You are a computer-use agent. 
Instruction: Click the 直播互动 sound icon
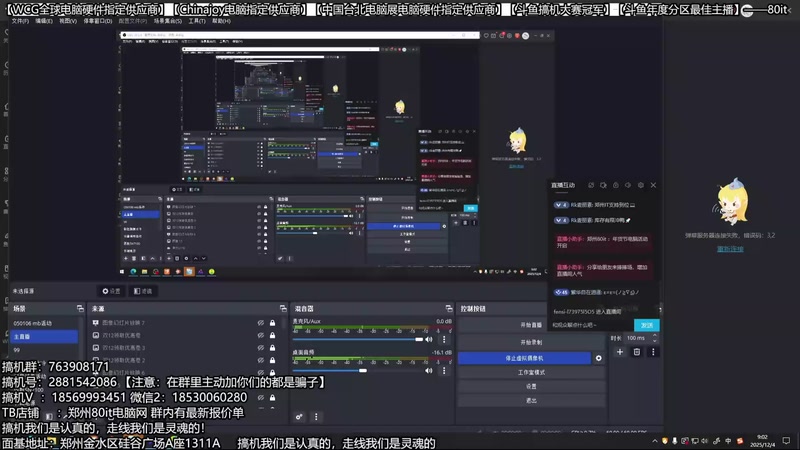point(628,185)
